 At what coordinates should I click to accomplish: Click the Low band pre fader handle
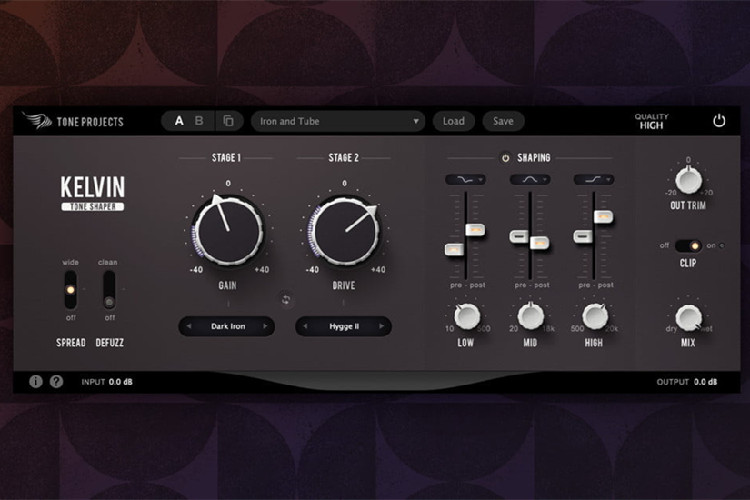[x=454, y=249]
